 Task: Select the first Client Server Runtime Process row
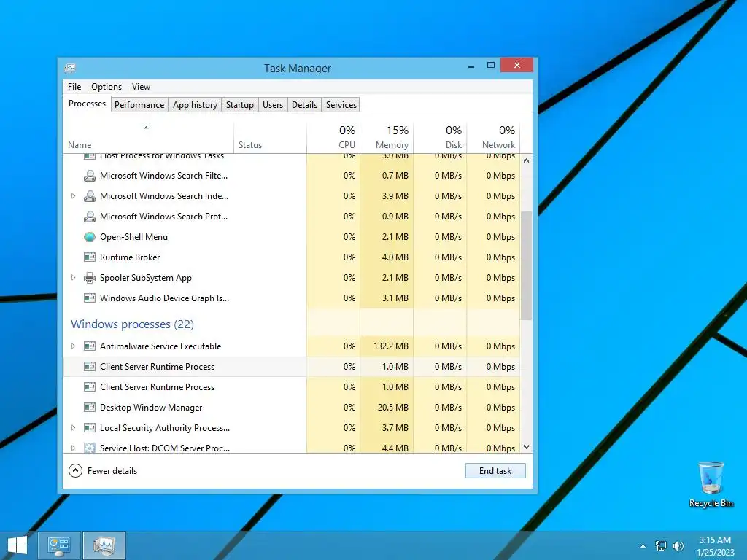(x=291, y=367)
